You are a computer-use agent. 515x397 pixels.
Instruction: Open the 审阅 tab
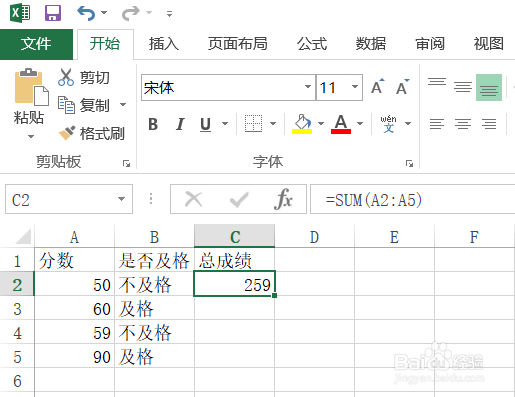coord(430,44)
